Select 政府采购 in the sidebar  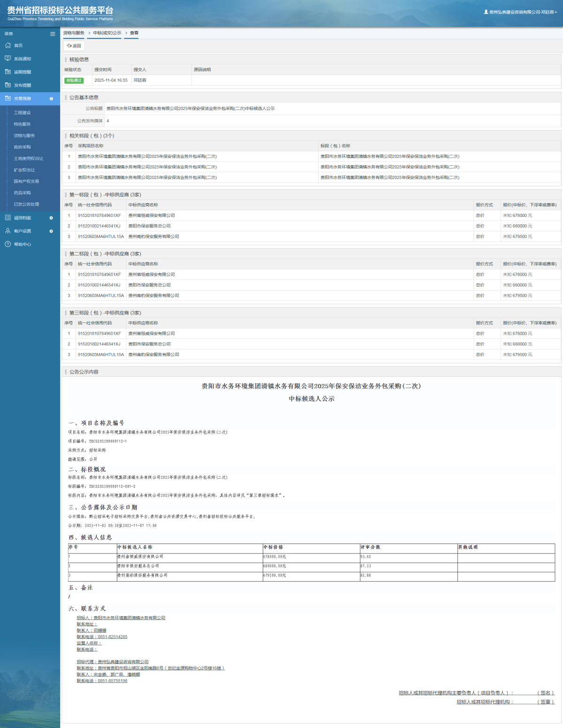click(22, 147)
